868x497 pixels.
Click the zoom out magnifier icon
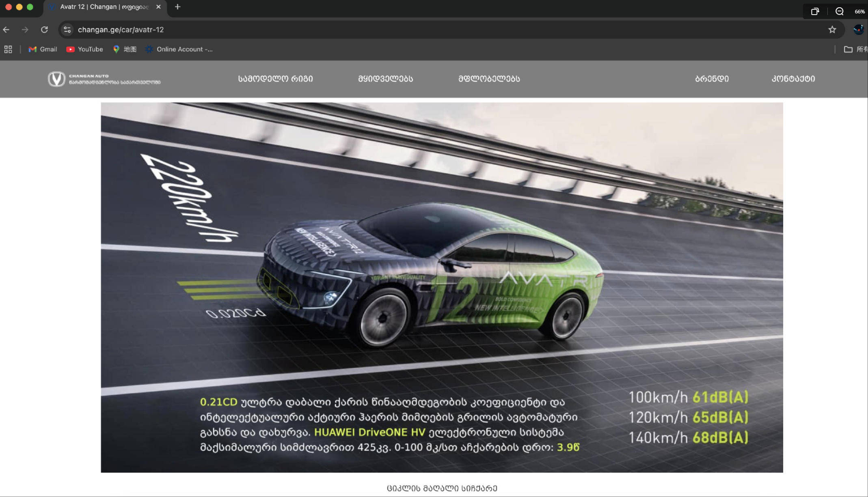click(840, 11)
